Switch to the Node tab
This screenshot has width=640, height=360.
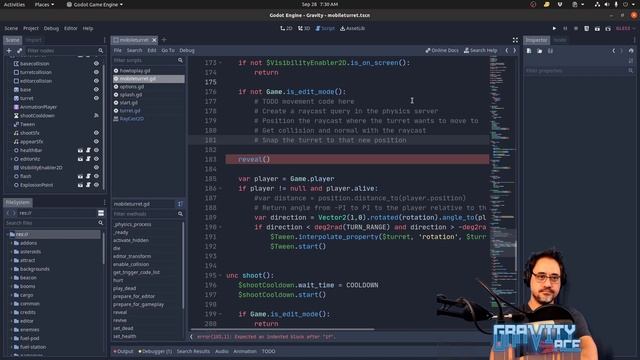pyautogui.click(x=560, y=40)
